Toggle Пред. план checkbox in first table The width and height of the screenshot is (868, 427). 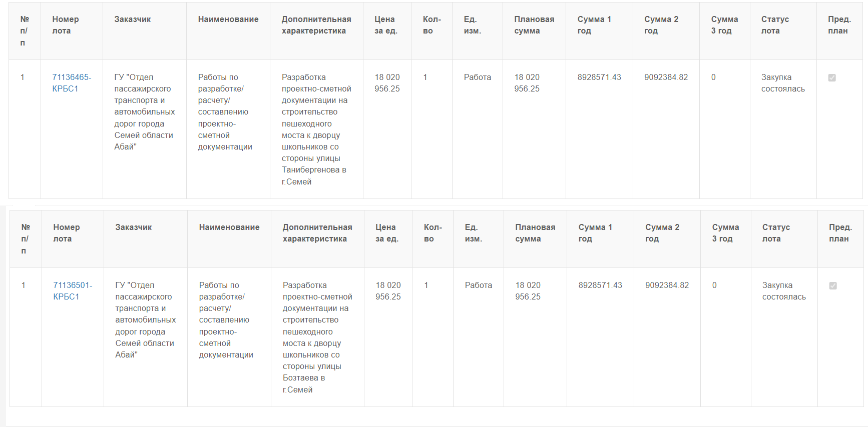(x=832, y=77)
